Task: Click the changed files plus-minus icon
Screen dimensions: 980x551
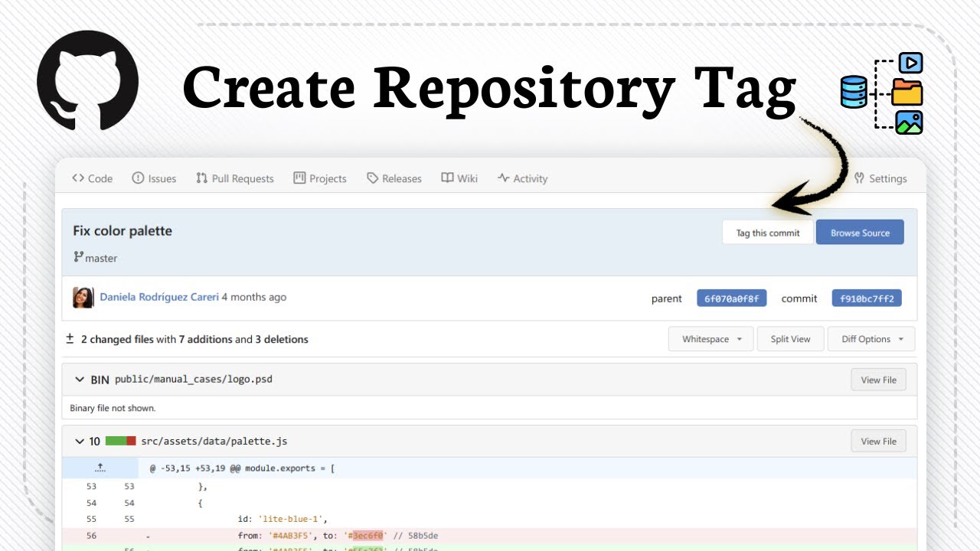Action: click(x=70, y=339)
